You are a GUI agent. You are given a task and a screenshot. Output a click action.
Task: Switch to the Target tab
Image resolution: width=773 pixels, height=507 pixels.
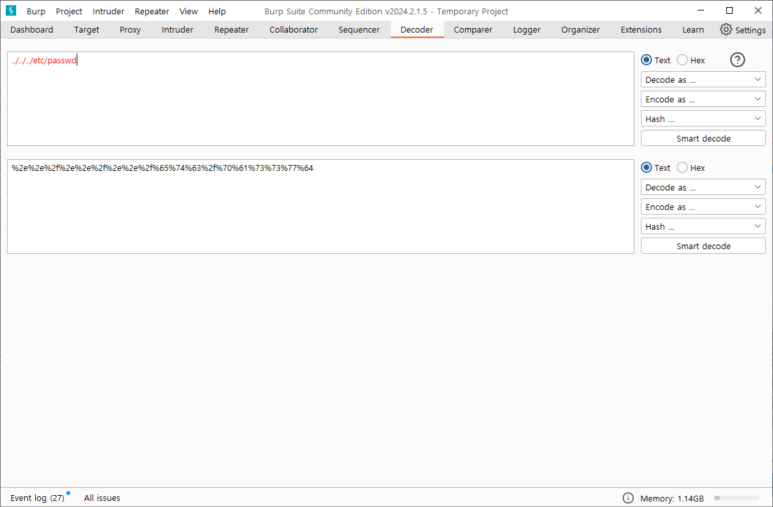(x=86, y=30)
